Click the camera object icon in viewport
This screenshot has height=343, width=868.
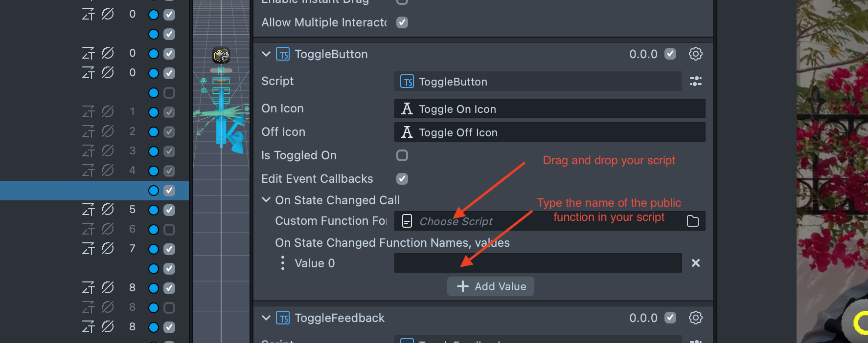(221, 56)
